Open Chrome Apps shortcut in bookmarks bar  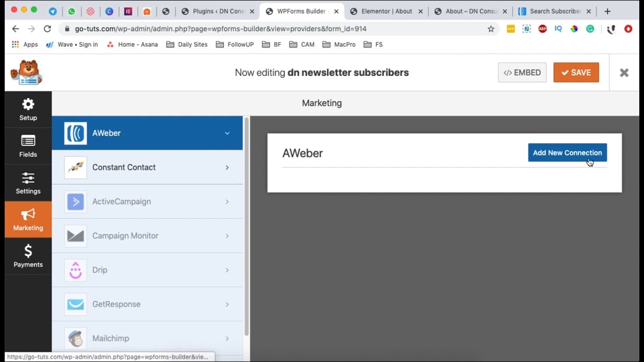click(x=25, y=44)
